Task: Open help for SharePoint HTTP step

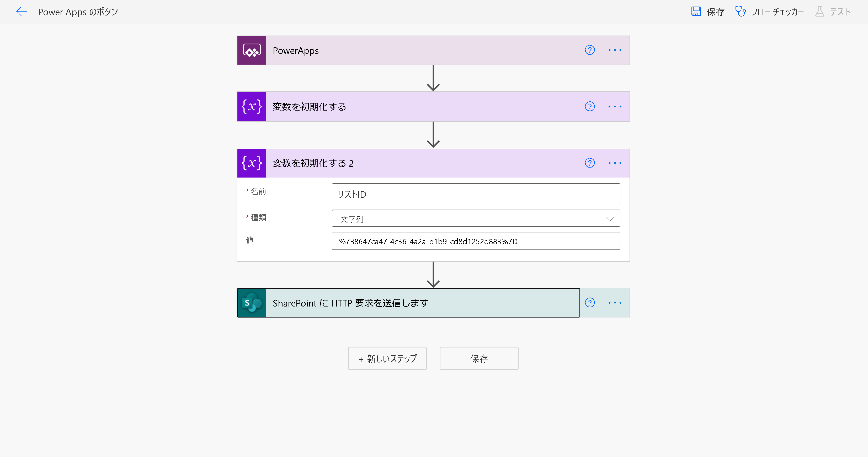Action: (589, 303)
